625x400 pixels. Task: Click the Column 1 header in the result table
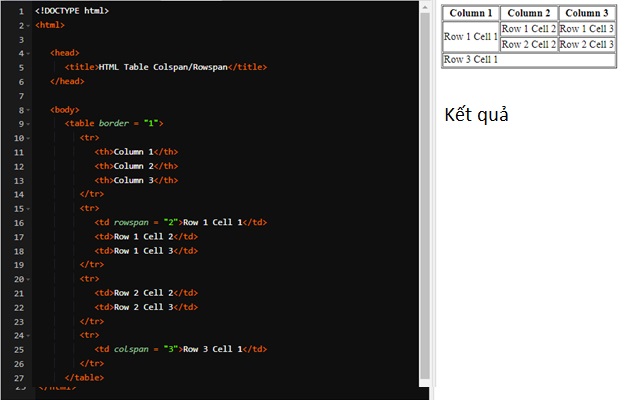pos(471,13)
